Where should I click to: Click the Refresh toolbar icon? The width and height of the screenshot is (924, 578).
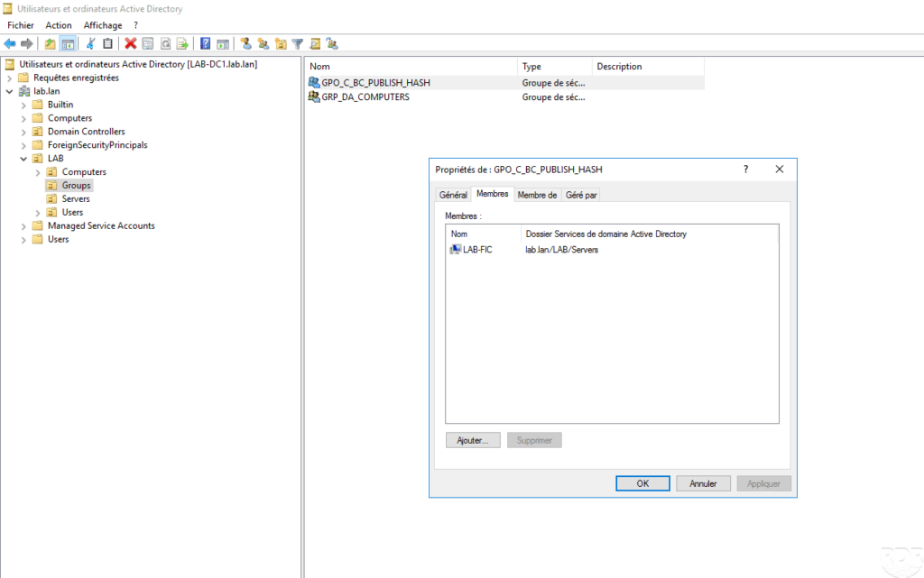pos(165,43)
